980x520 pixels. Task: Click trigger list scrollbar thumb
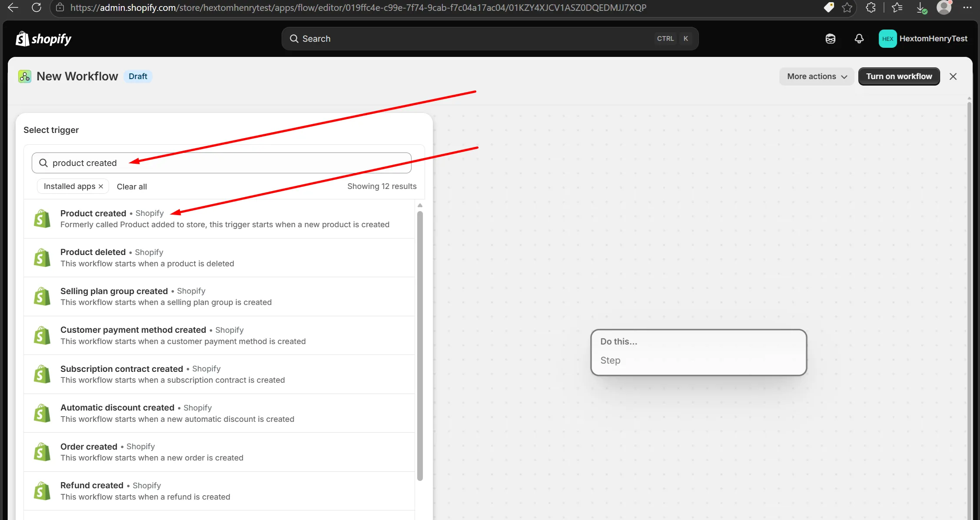[420, 346]
